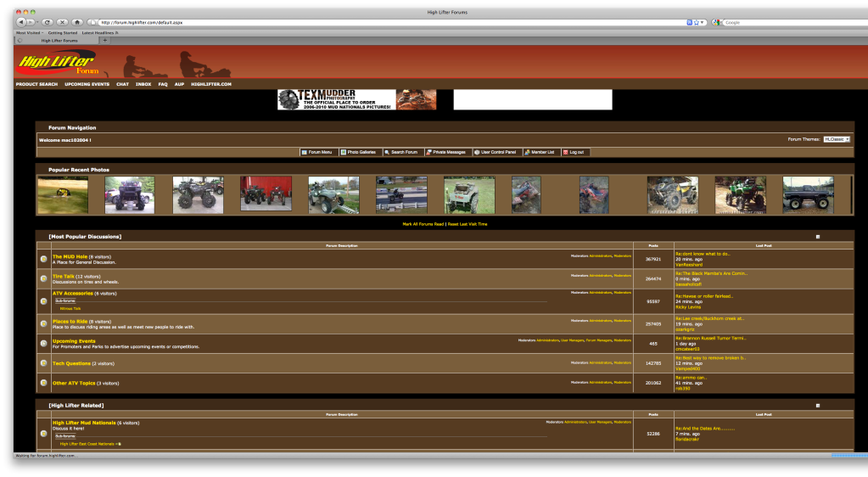Click Other ATV Topics forum status icon
The width and height of the screenshot is (868, 477).
tap(44, 383)
